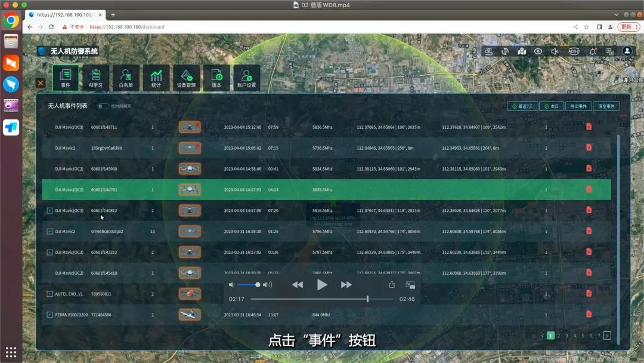Open the AI学习 module
Screen dimensions: 644x363
[x=95, y=78]
